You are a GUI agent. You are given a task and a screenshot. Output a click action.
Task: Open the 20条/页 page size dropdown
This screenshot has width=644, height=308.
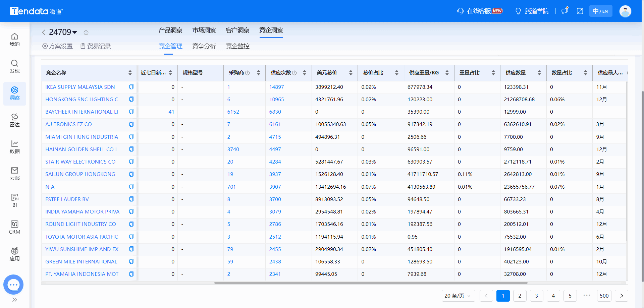[x=458, y=296]
